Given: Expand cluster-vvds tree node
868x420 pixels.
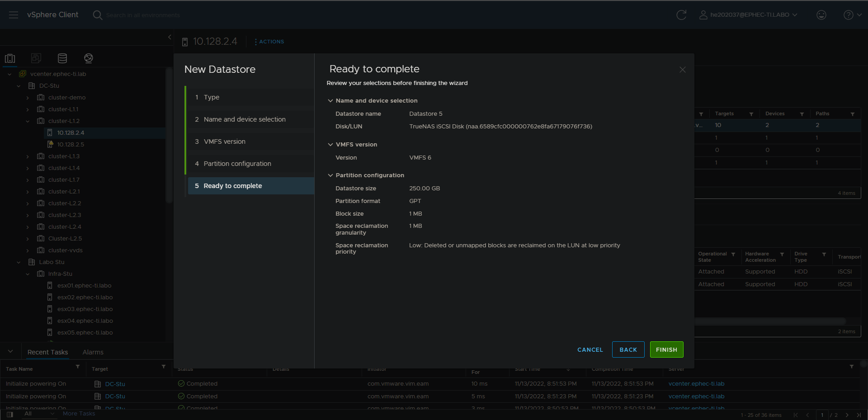Looking at the screenshot, I should tap(28, 250).
